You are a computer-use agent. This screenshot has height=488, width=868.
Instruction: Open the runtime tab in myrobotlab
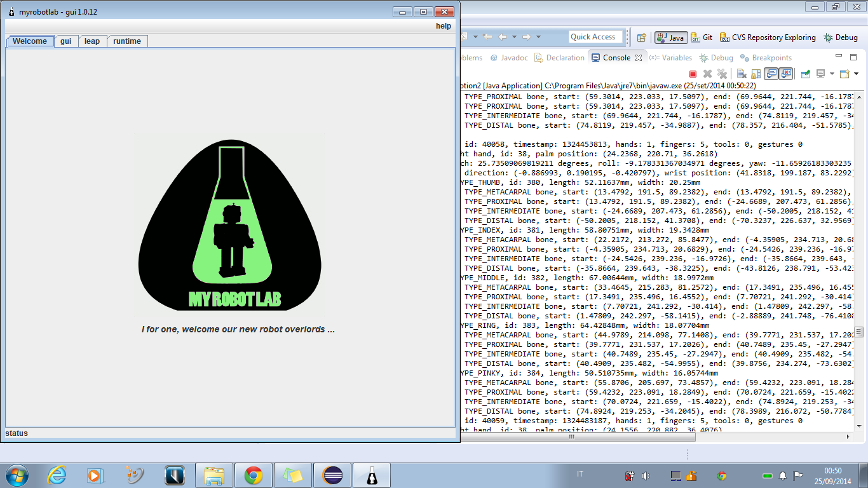coord(127,41)
